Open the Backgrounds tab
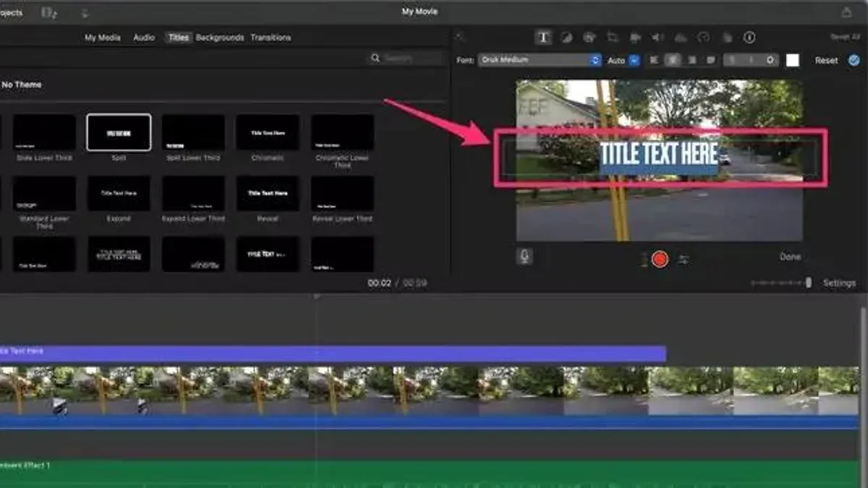This screenshot has height=488, width=868. click(x=220, y=38)
